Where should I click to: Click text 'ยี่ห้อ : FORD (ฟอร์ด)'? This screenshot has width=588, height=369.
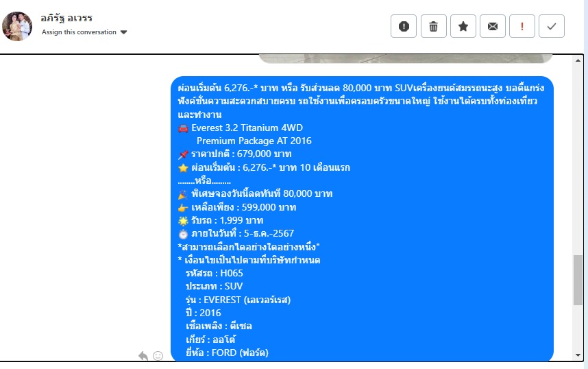227,353
